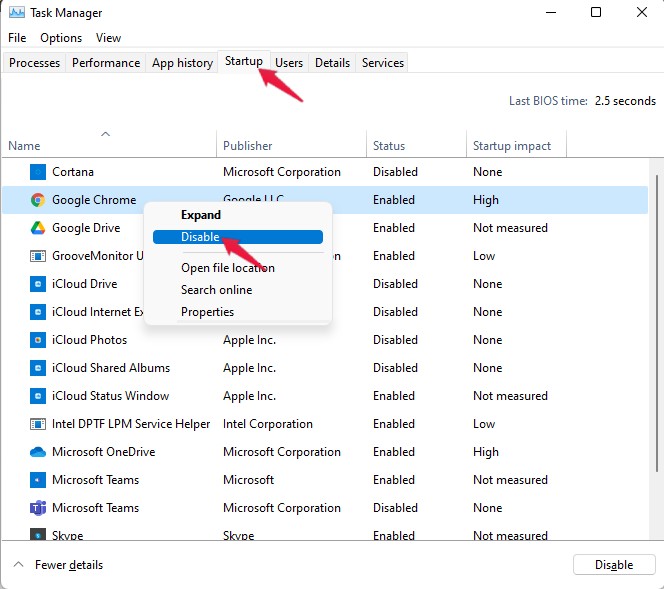Click the purple Microsoft Teams icon
Image resolution: width=664 pixels, height=589 pixels.
tap(38, 508)
